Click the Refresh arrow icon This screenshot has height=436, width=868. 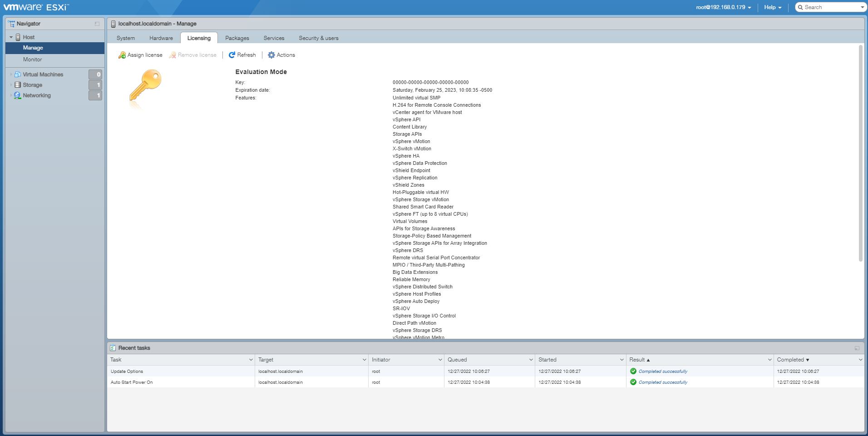point(232,55)
